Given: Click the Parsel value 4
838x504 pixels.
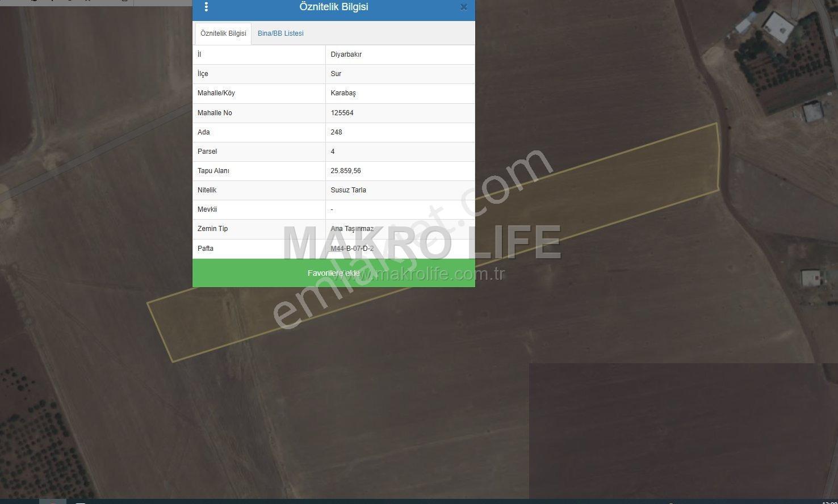Looking at the screenshot, I should pyautogui.click(x=333, y=152).
